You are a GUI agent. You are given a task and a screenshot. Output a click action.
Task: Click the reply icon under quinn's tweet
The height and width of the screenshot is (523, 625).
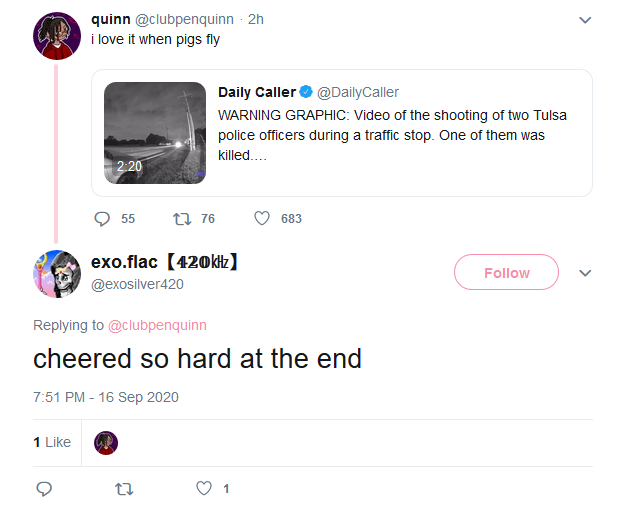tap(101, 218)
